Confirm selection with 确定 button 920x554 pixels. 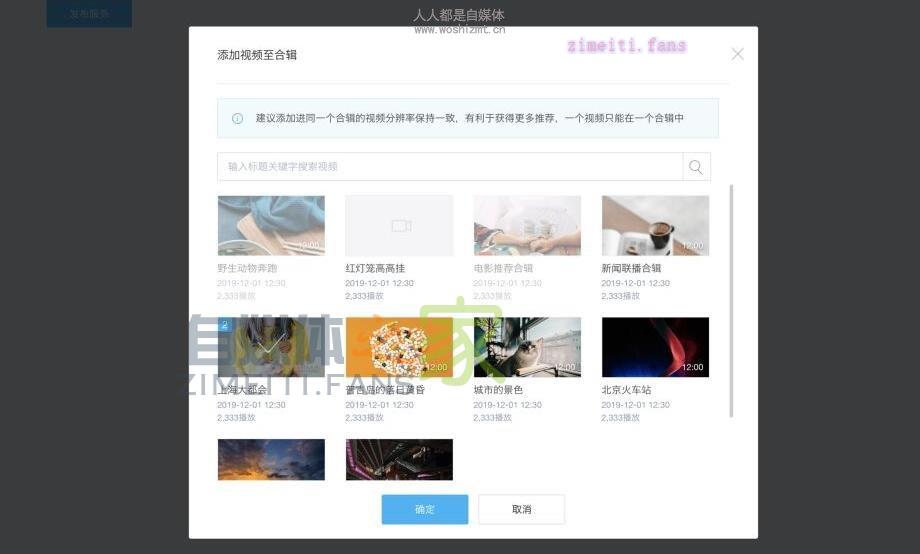425,509
